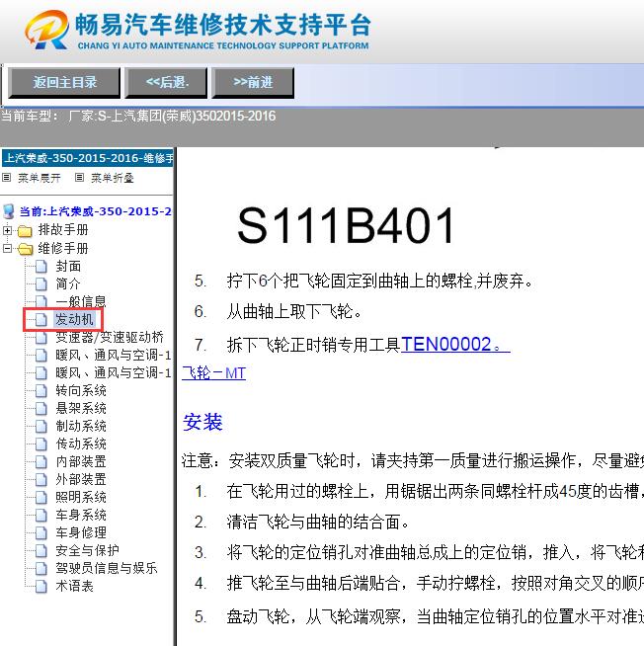Open the 内部装置 tree item
The height and width of the screenshot is (646, 644).
click(x=81, y=461)
